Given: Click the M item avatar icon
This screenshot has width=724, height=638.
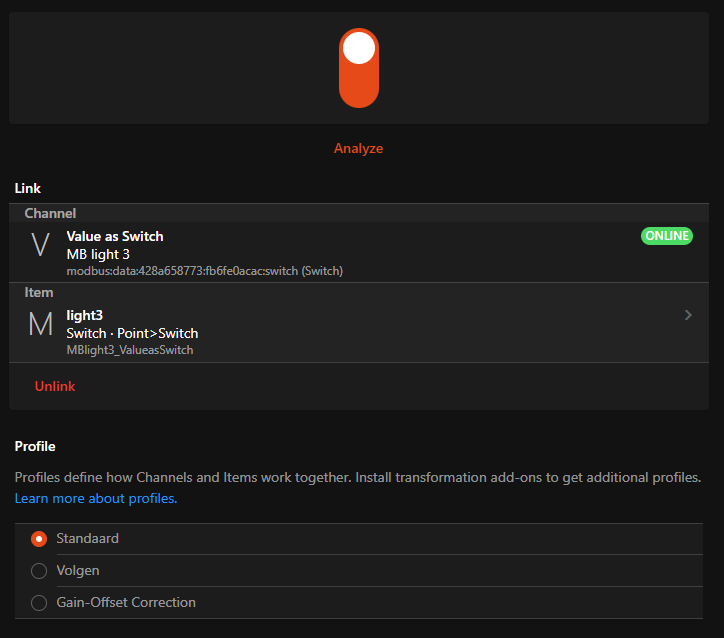Looking at the screenshot, I should click(40, 324).
